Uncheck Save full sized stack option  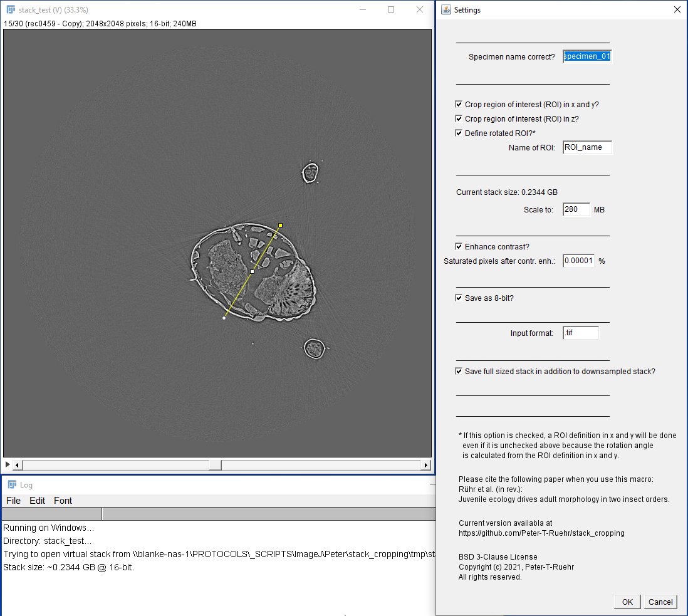click(x=459, y=371)
